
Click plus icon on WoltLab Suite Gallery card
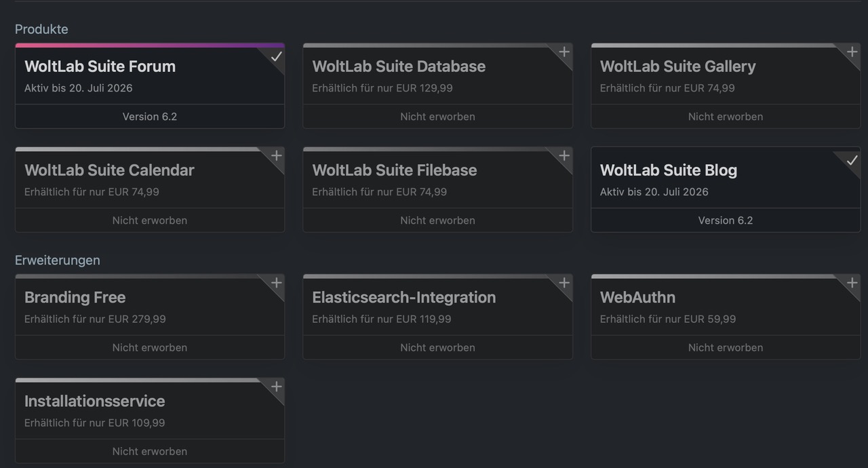[852, 52]
